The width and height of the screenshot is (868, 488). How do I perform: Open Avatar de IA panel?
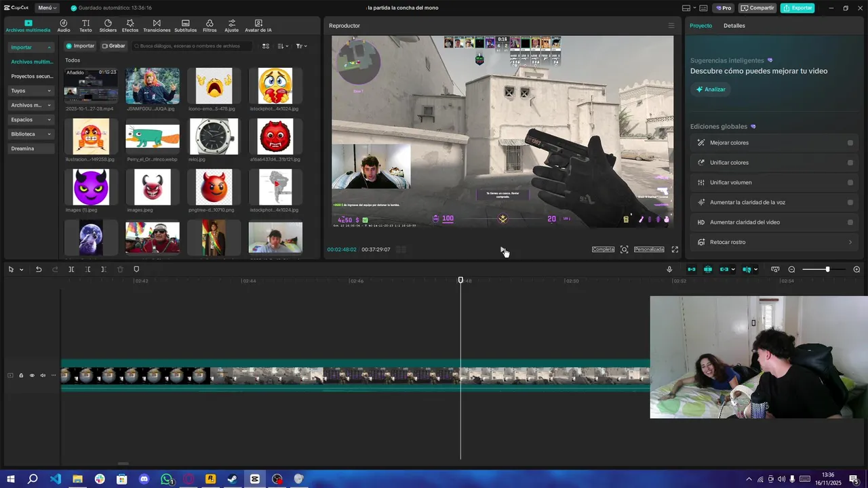(x=258, y=26)
